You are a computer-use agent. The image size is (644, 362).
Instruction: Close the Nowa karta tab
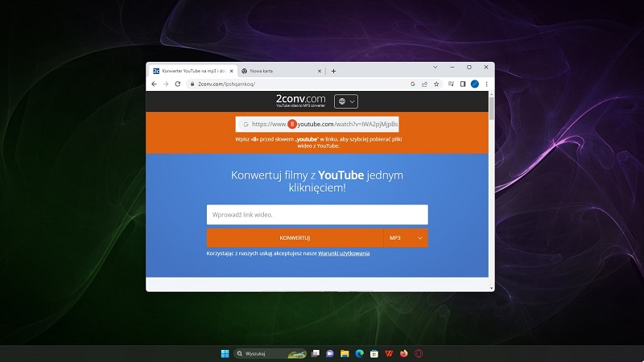320,71
